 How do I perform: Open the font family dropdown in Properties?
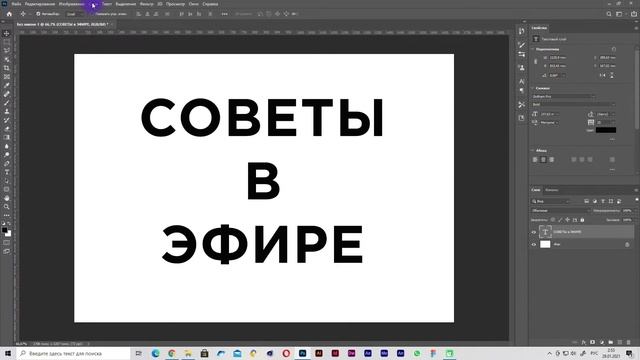564,96
